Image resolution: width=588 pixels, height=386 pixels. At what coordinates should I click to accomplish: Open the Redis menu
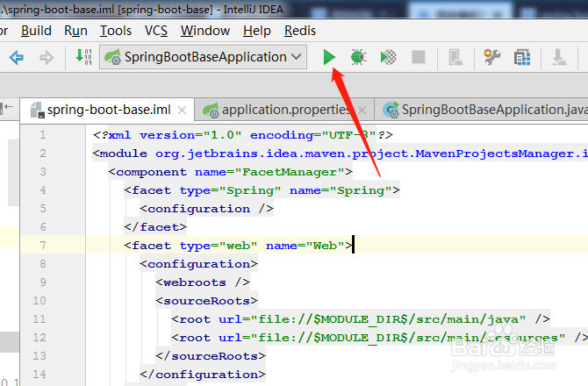pos(300,31)
